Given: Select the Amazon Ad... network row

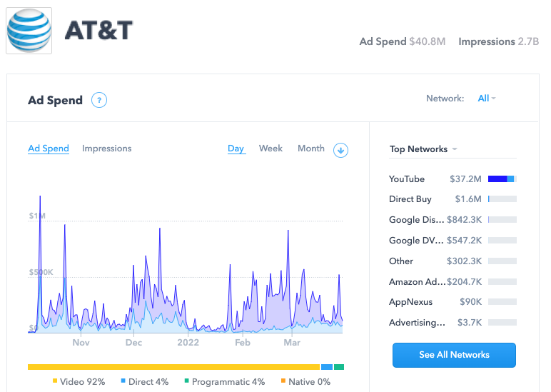Looking at the screenshot, I should [x=453, y=281].
